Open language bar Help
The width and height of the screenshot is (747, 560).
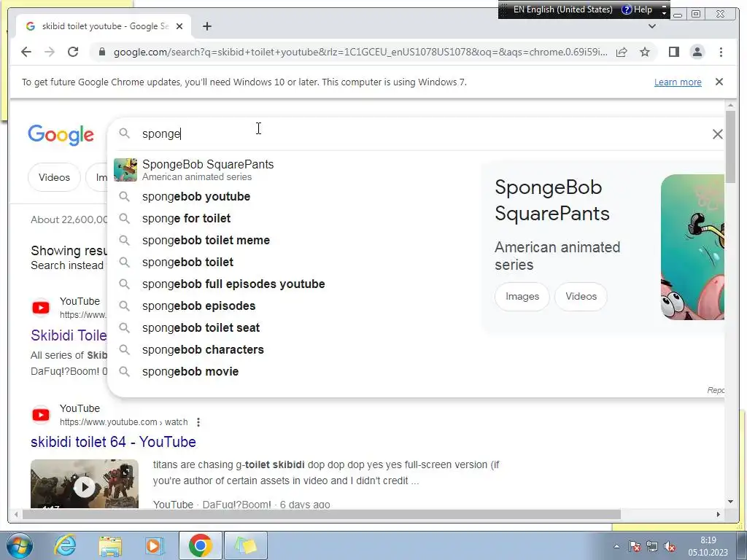(637, 9)
